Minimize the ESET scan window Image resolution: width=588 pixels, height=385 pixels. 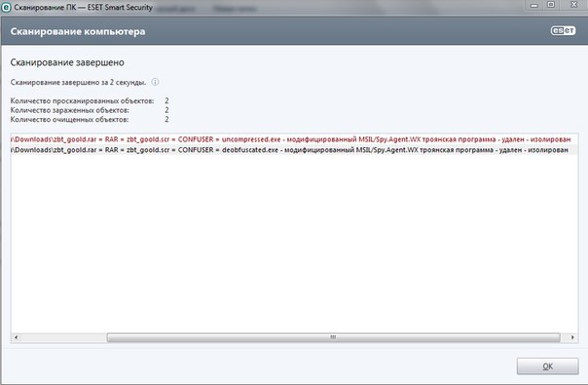534,5
